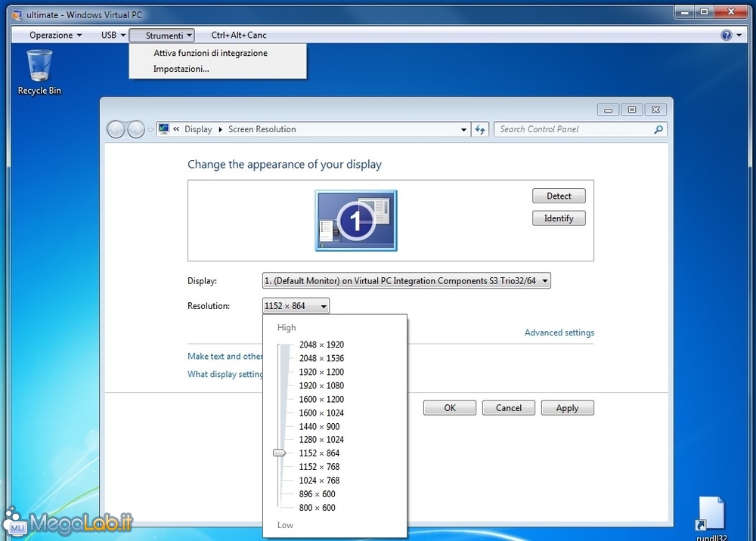Click the Display breadcrumb in address bar
Screen dimensions: 756x541
click(198, 129)
